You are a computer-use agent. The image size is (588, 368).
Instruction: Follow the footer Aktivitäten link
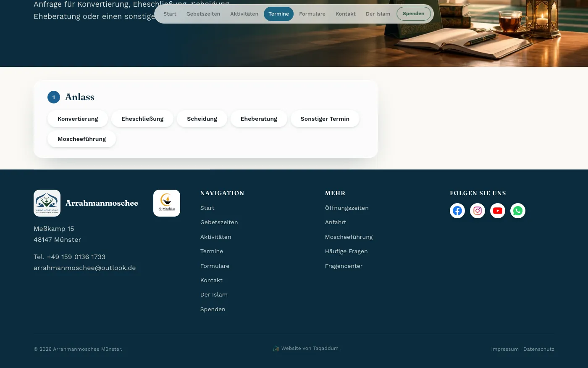click(216, 237)
